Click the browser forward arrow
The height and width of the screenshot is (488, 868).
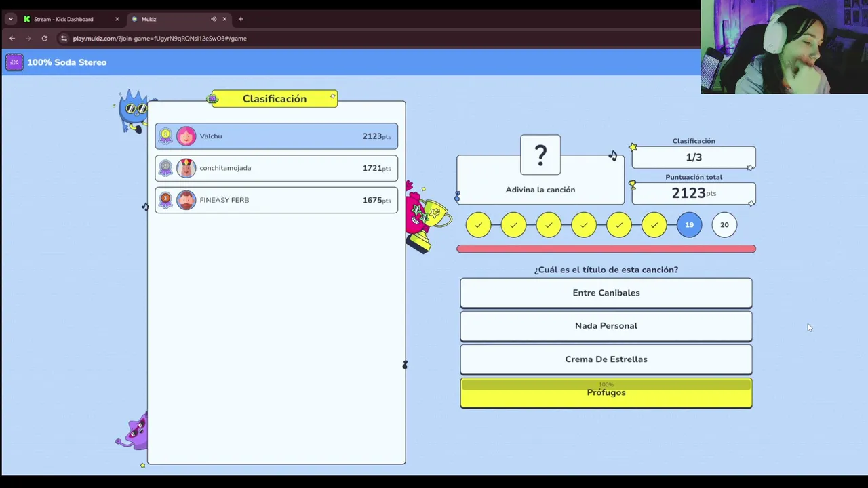(28, 39)
